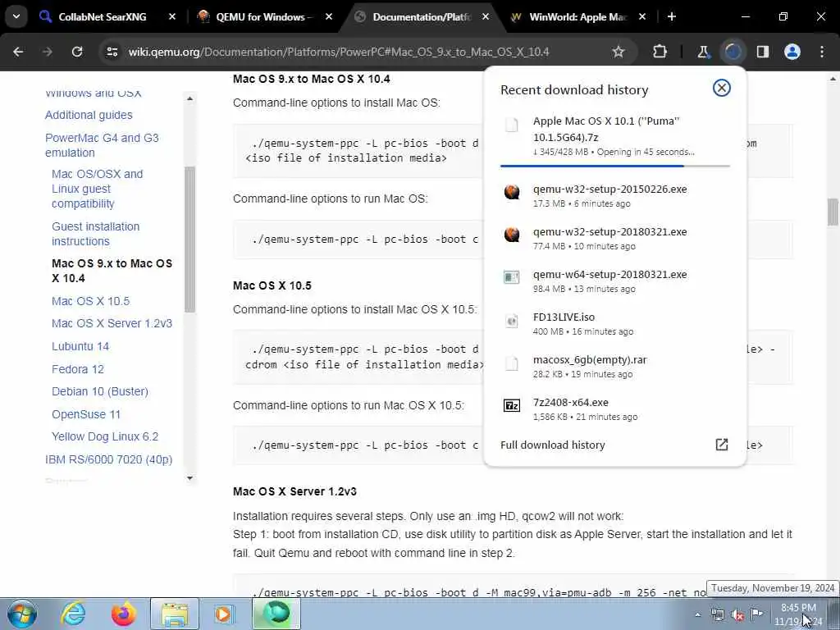Click the muted volume tray icon
Image resolution: width=840 pixels, height=630 pixels.
coord(737,615)
